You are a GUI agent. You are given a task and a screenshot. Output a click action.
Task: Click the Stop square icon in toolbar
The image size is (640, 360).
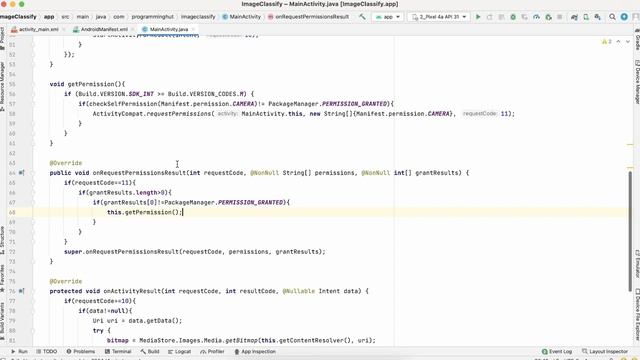click(560, 17)
